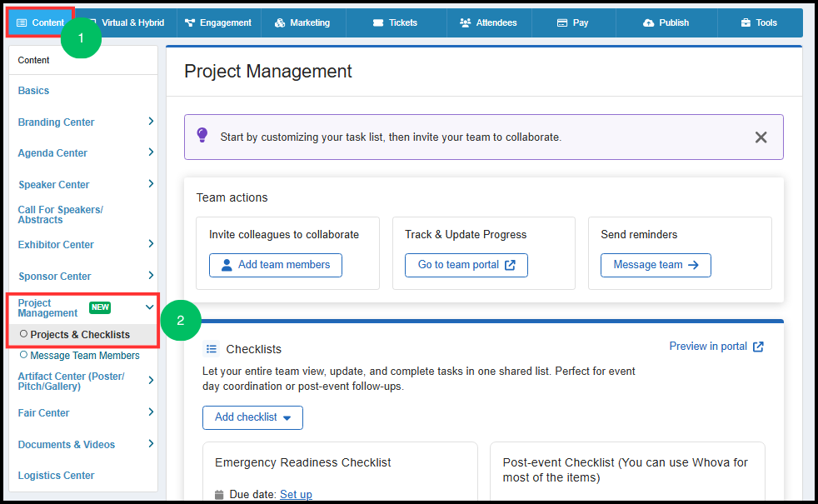Click Set up due date link
The height and width of the screenshot is (504, 818).
296,494
